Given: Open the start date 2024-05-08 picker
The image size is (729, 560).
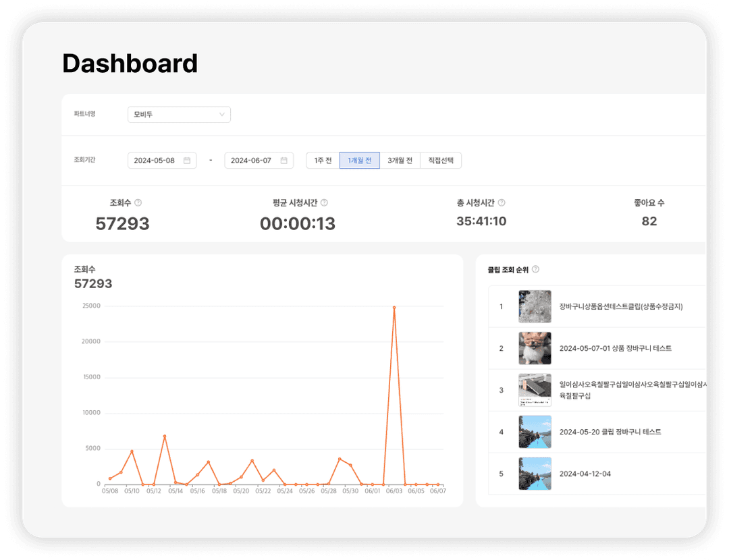Looking at the screenshot, I should tap(162, 160).
